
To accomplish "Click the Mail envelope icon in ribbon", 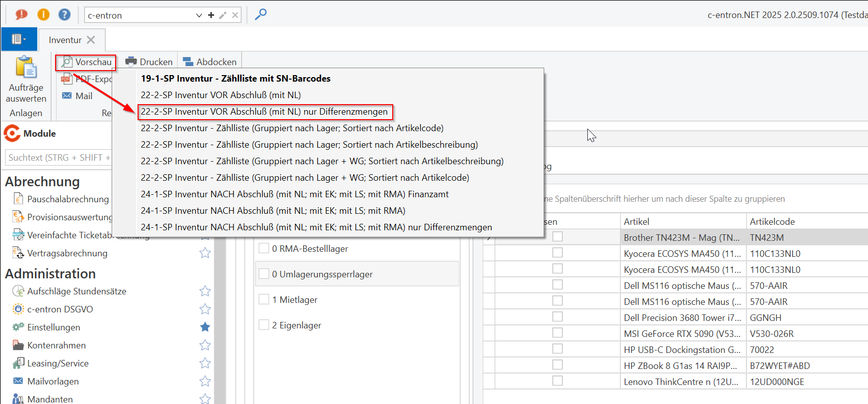I will point(67,96).
